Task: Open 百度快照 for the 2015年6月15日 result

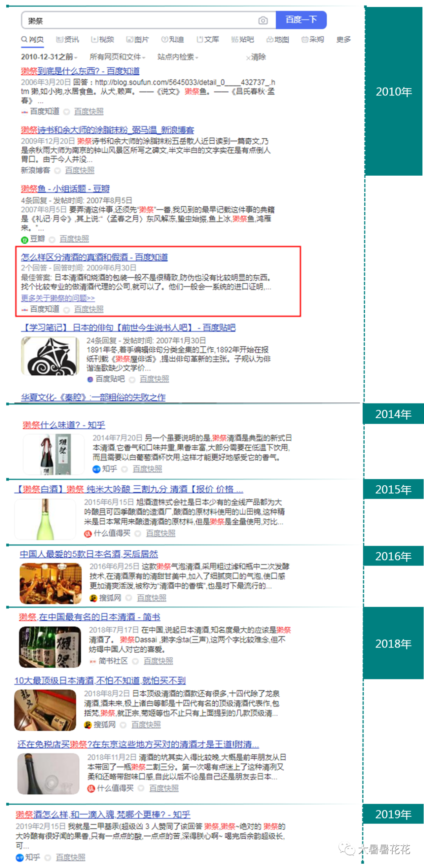Action: [x=161, y=533]
